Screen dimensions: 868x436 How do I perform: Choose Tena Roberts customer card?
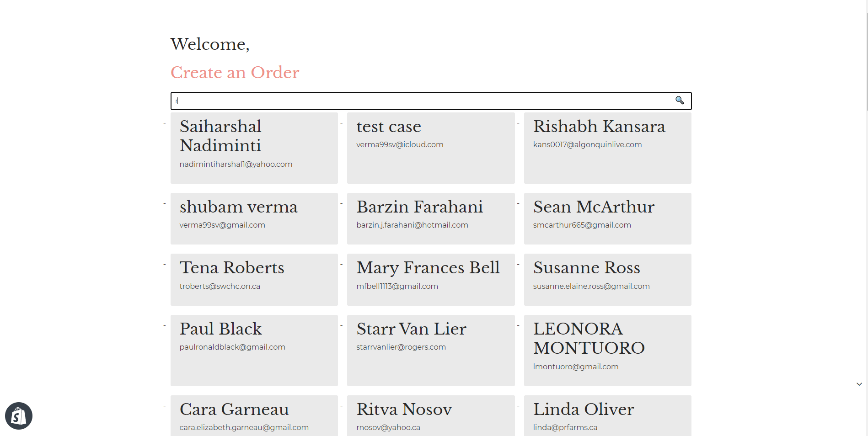point(254,279)
